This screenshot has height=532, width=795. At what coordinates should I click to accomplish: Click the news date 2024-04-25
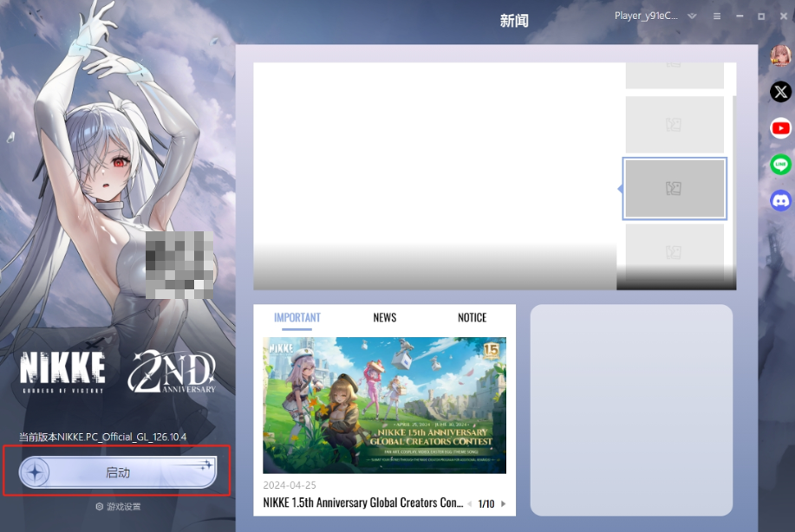(290, 485)
